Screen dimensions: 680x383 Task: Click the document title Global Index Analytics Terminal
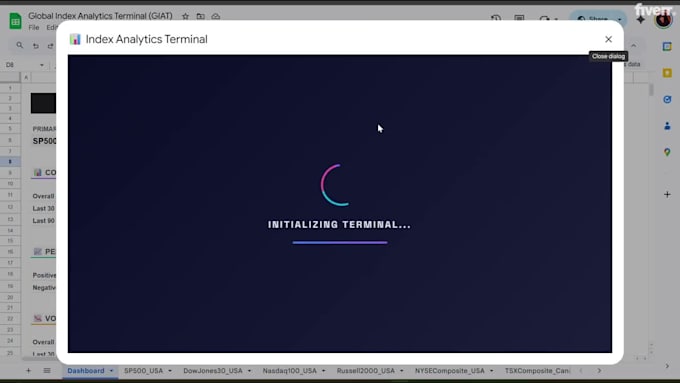[100, 16]
